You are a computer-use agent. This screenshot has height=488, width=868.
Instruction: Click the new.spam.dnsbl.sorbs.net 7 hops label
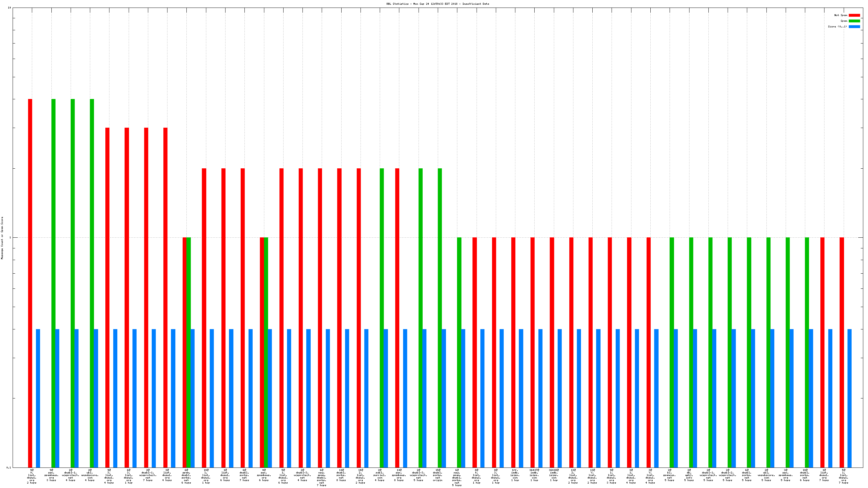[321, 478]
